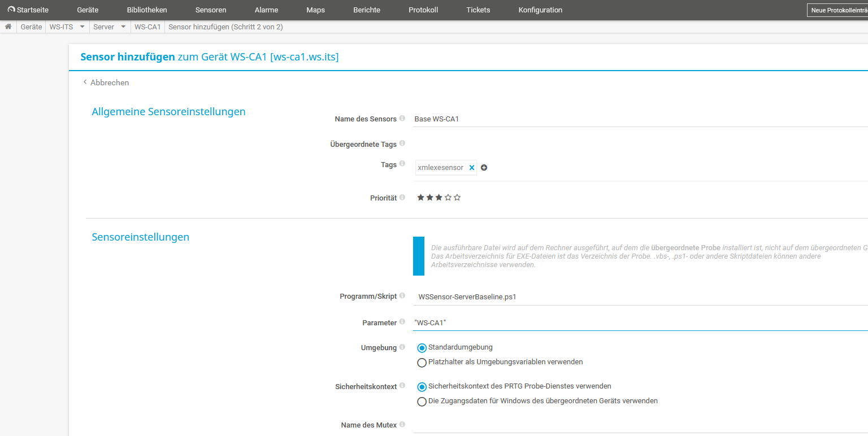The image size is (868, 436).
Task: Click the PRTG logo next to Startseite
Action: (11, 10)
